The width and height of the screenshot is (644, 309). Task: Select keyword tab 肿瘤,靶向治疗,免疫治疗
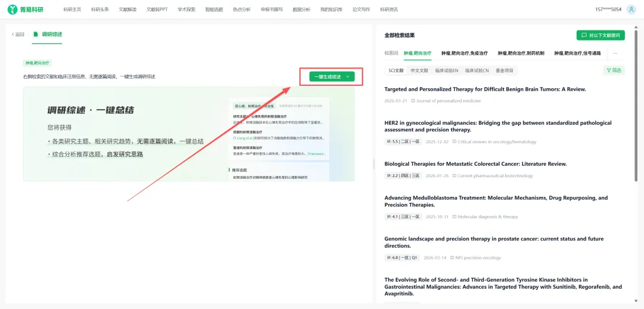coord(465,53)
